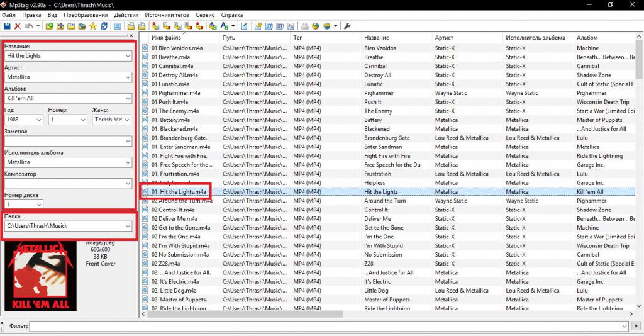
Task: Expand the dropdown arrow beside tag source discs
Action: coord(336,26)
